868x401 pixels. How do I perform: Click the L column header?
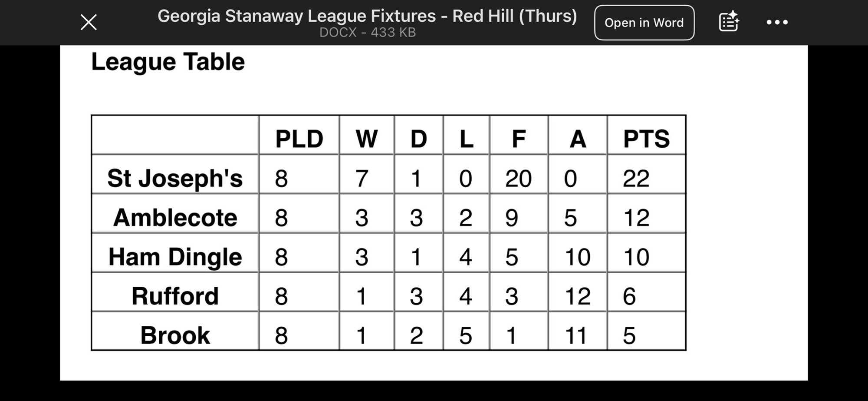pos(466,139)
